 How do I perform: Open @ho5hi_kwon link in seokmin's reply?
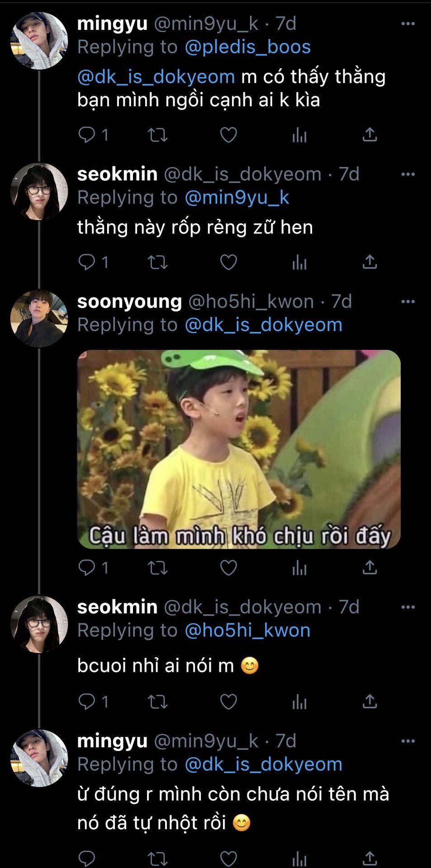[x=247, y=630]
